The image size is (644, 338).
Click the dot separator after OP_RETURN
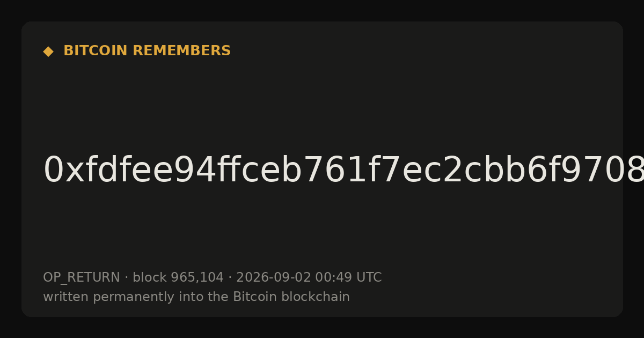[126, 278]
